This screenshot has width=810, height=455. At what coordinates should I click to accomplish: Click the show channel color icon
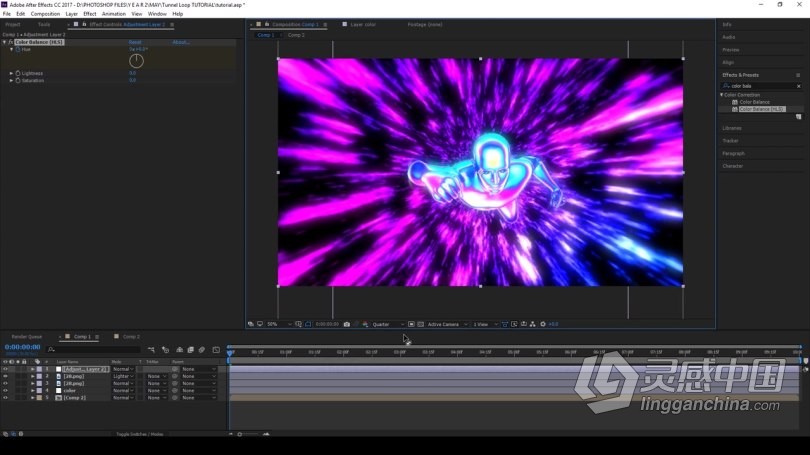[x=365, y=324]
